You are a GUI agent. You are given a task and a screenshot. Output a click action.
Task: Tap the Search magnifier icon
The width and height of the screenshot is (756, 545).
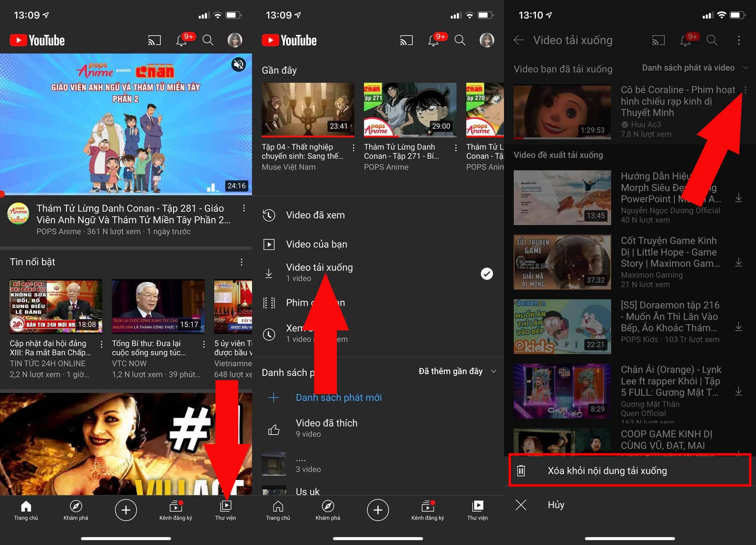pyautogui.click(x=208, y=40)
